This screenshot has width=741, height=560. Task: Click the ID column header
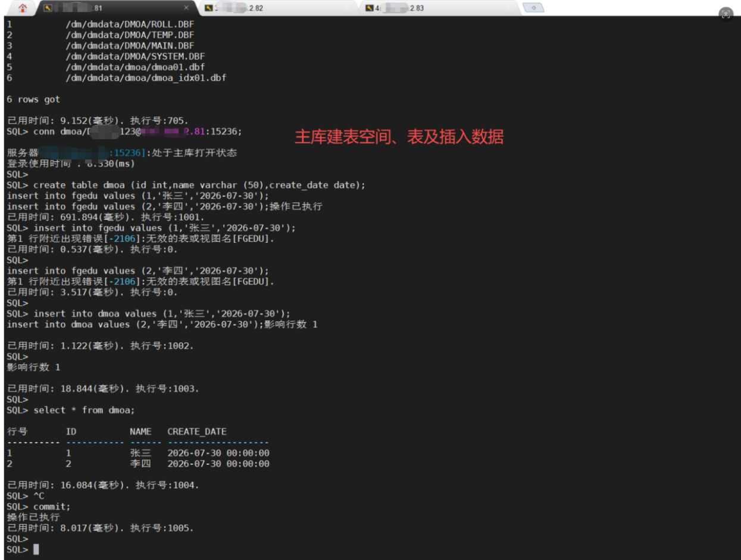pos(71,431)
